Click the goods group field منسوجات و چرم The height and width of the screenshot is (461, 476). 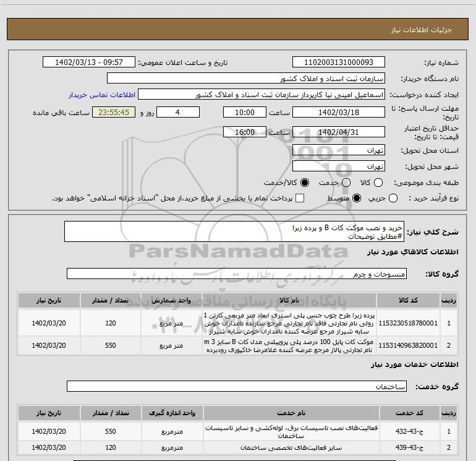[x=237, y=274]
